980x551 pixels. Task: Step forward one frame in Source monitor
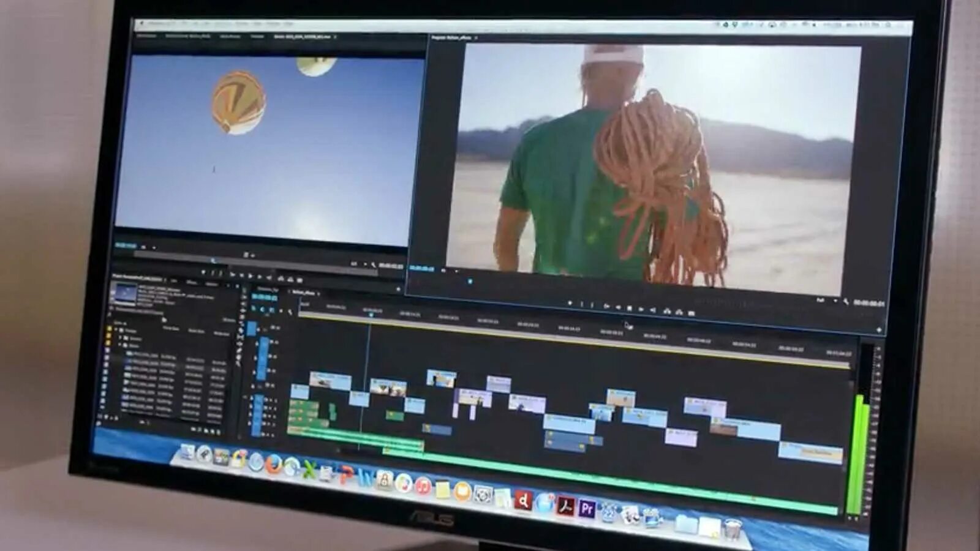[x=260, y=276]
